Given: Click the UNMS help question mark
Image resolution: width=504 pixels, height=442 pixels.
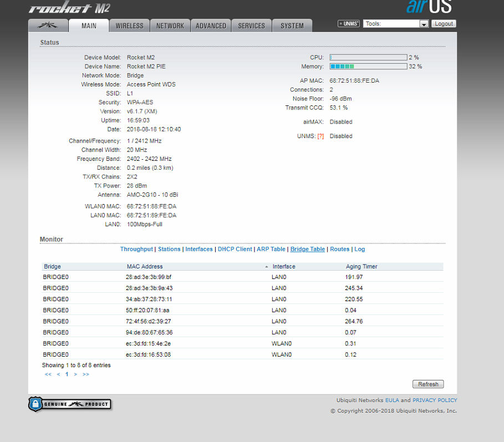Looking at the screenshot, I should point(320,136).
